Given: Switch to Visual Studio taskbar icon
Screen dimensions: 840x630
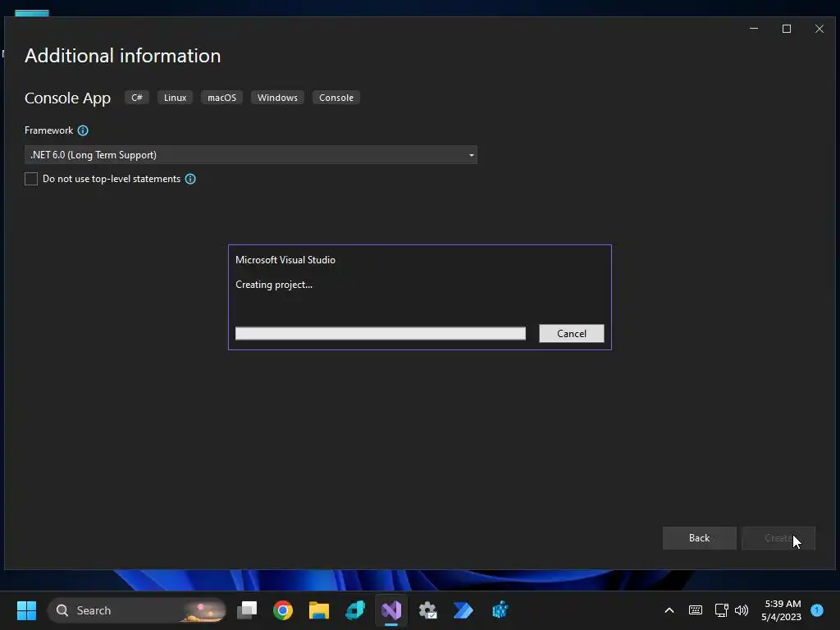Looking at the screenshot, I should click(391, 610).
